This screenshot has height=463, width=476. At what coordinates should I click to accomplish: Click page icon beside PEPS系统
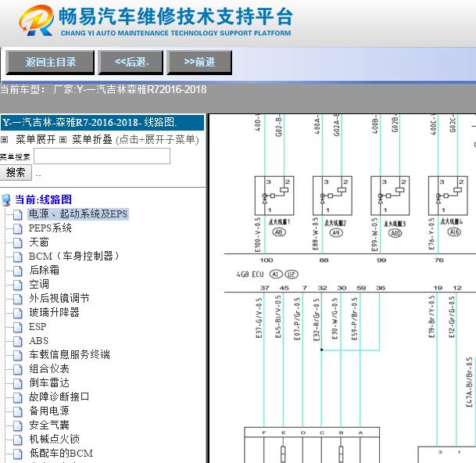[18, 228]
